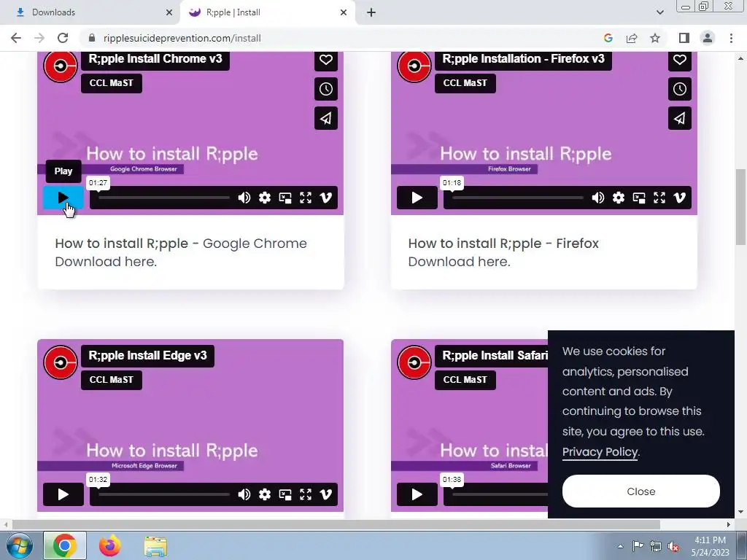The image size is (747, 560).
Task: Open settings gear on the Chrome v3 video
Action: (264, 198)
